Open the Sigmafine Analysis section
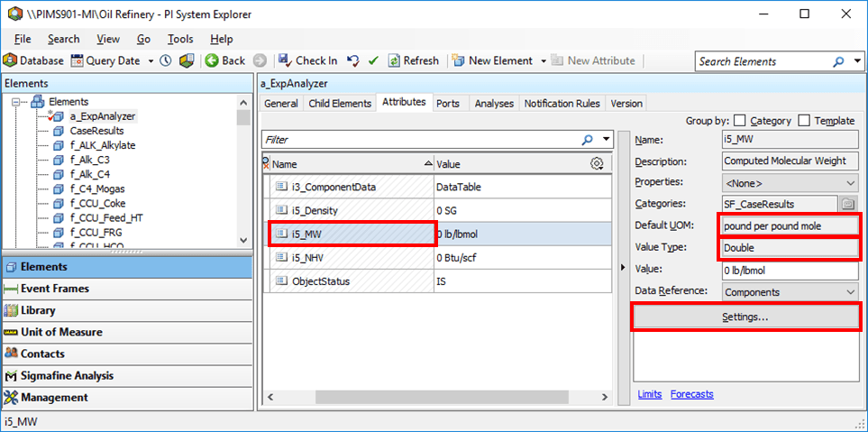Image resolution: width=868 pixels, height=432 pixels. point(127,375)
